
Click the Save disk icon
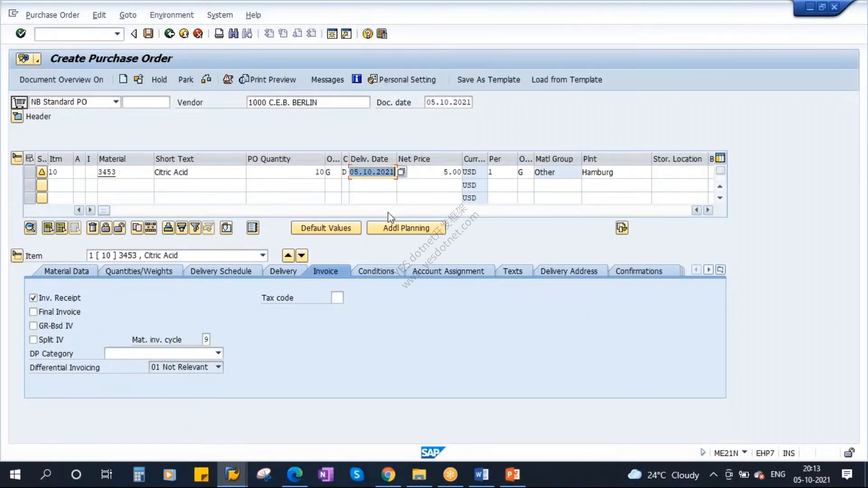click(x=148, y=33)
